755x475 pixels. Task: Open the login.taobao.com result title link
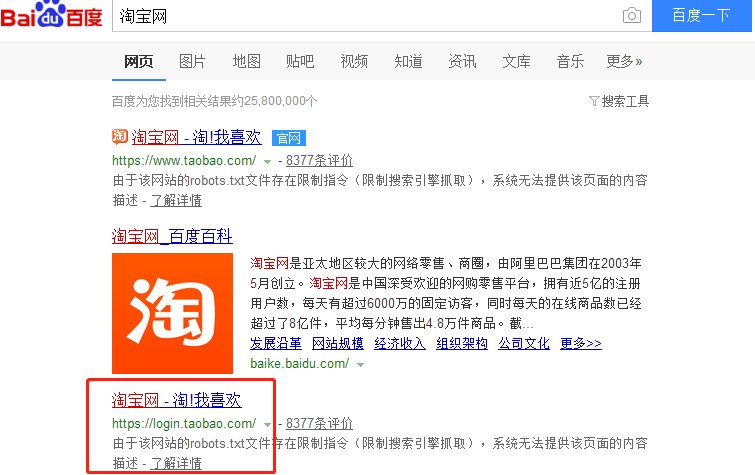coord(176,400)
